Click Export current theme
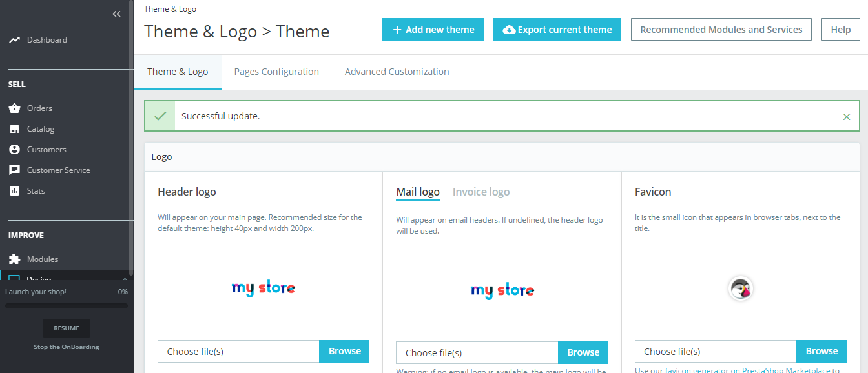The height and width of the screenshot is (373, 868). tap(557, 29)
